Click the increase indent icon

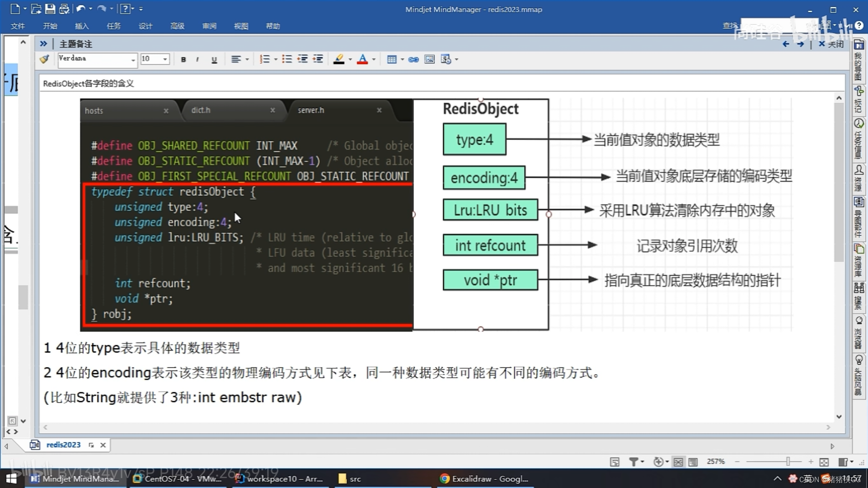click(318, 59)
